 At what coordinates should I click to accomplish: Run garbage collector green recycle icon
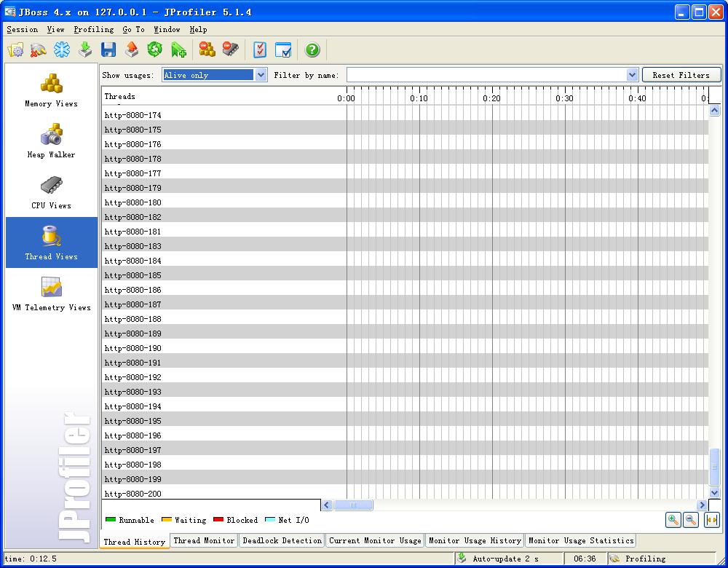155,50
